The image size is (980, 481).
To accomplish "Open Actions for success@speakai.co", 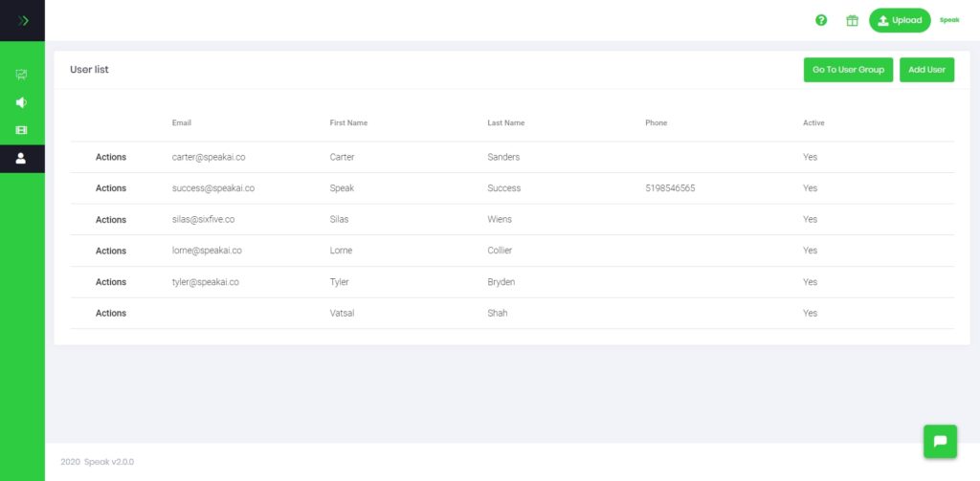I will (x=111, y=188).
